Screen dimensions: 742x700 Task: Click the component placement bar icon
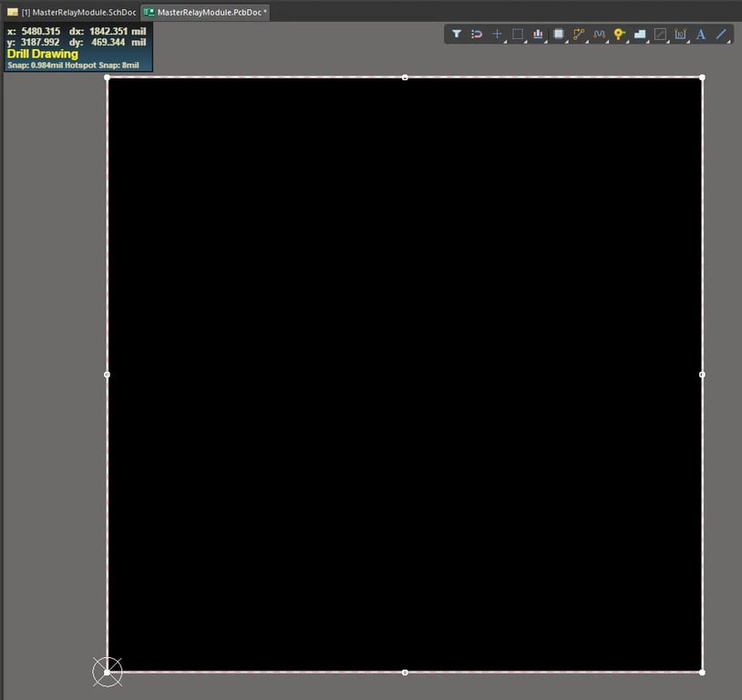pos(538,34)
